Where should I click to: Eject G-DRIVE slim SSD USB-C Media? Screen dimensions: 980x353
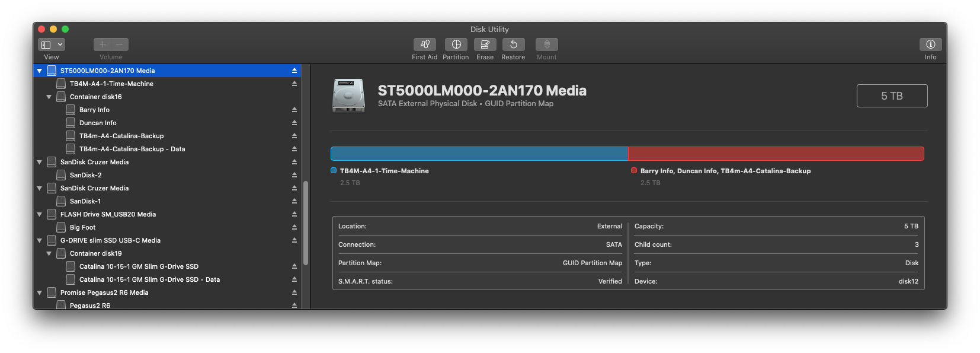pos(294,240)
